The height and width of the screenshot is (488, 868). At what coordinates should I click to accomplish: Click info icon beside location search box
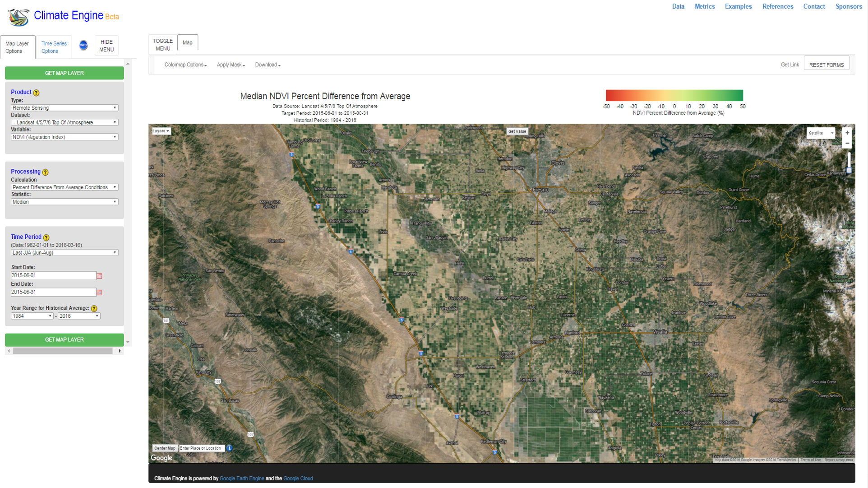(229, 448)
